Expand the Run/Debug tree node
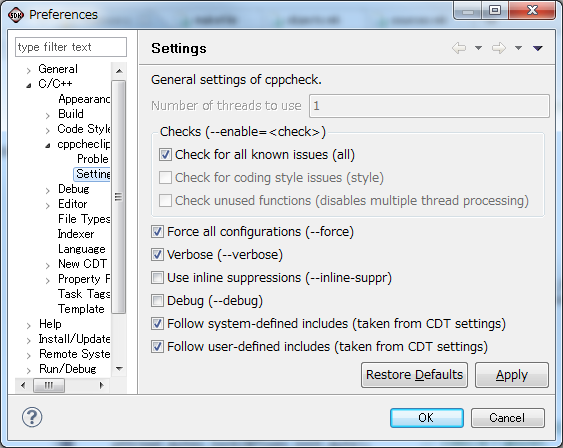The height and width of the screenshot is (448, 563). pyautogui.click(x=28, y=371)
